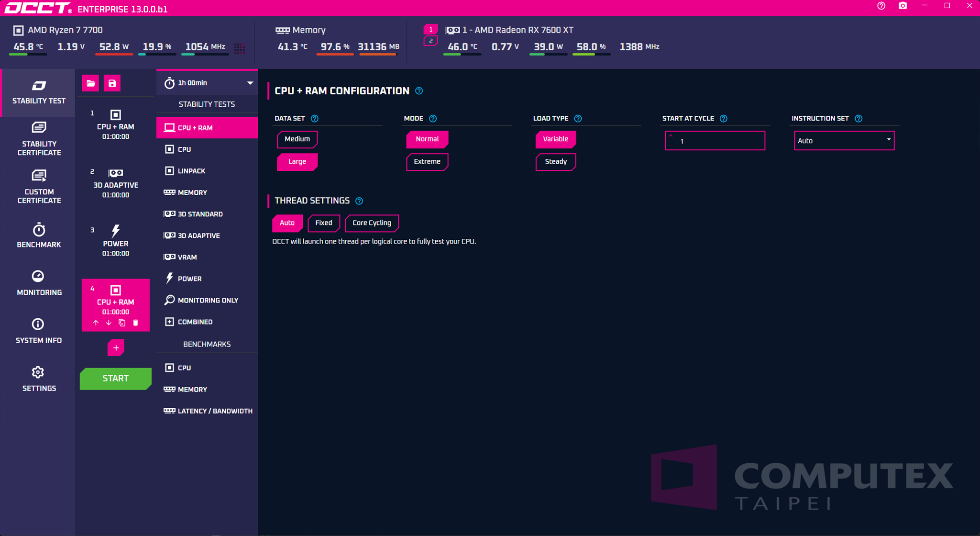Open help from the title bar question icon
The width and height of the screenshot is (980, 536).
coord(881,6)
